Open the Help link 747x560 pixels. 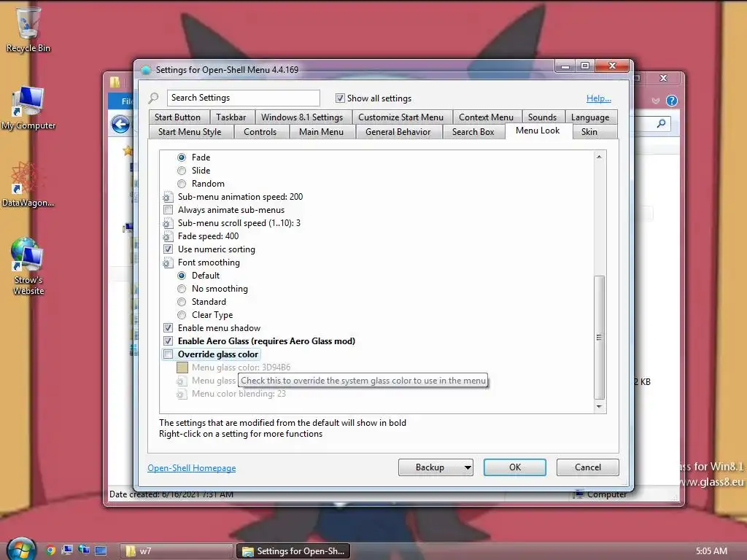(599, 98)
